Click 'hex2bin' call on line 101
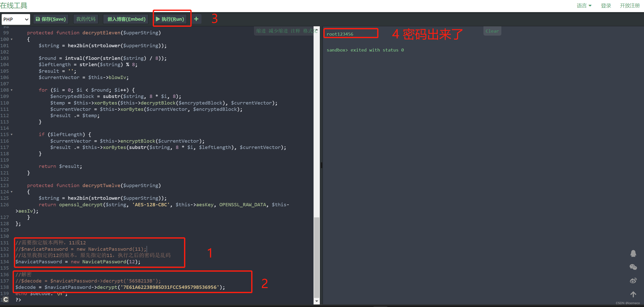Screen dimensions: 644x307 point(78,46)
